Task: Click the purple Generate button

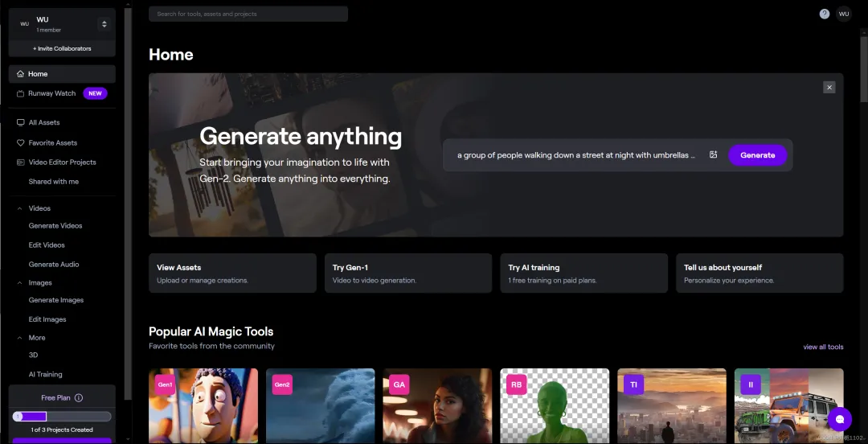Action: point(757,155)
